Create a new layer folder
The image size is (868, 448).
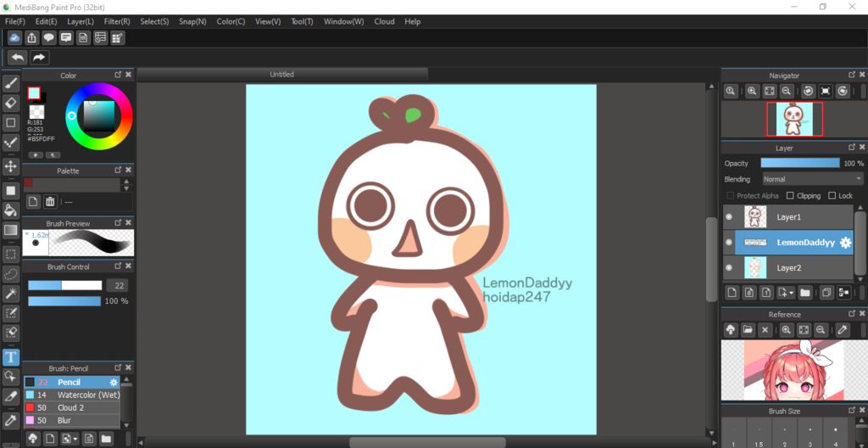[805, 292]
